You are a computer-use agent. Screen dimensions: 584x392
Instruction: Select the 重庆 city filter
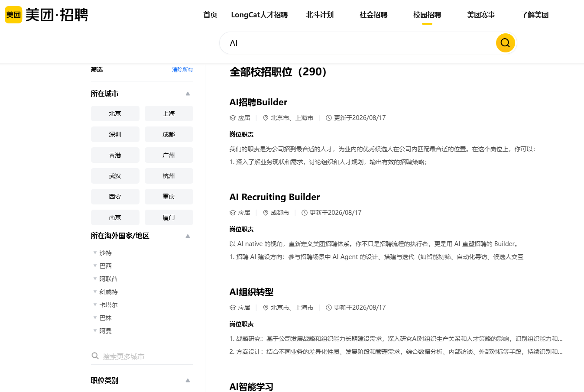tap(169, 197)
